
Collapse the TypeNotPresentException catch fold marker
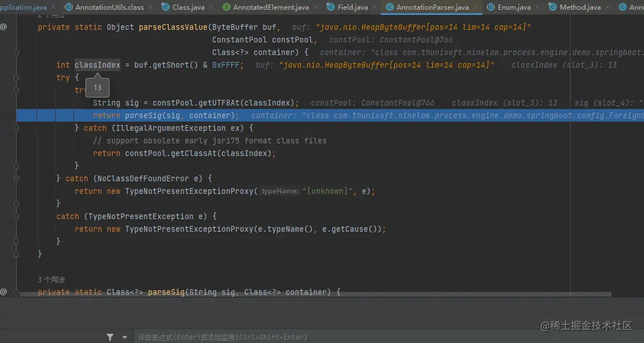pyautogui.click(x=17, y=216)
